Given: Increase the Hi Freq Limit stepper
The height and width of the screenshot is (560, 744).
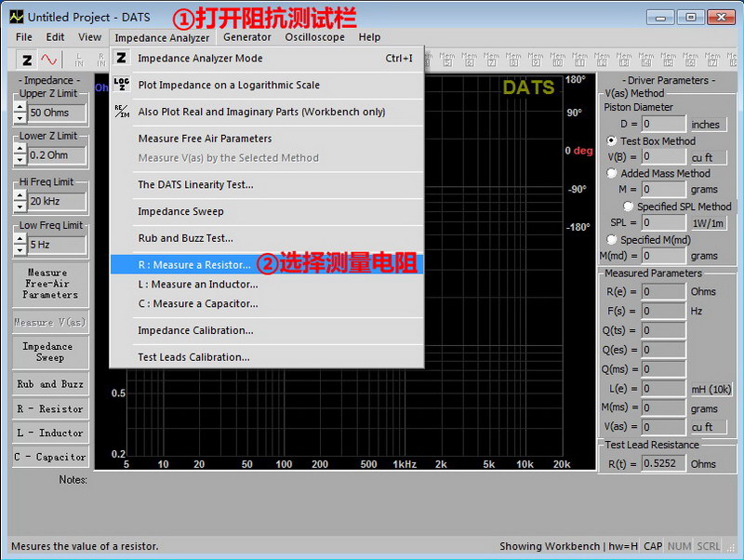Looking at the screenshot, I should pos(20,195).
